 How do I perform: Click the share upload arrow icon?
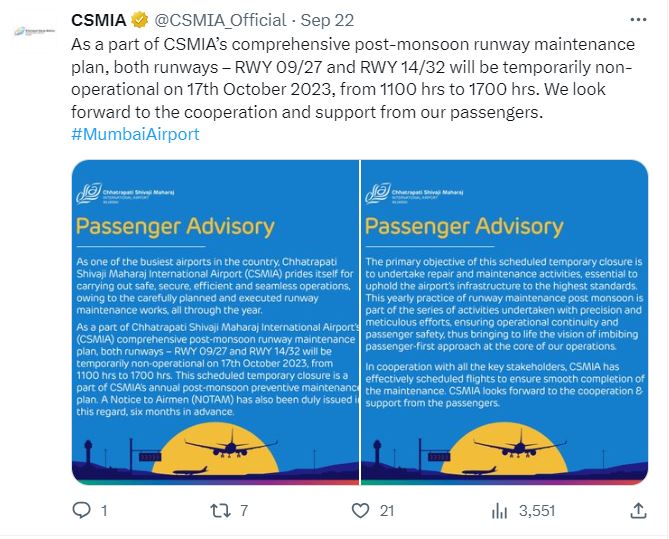(x=639, y=511)
